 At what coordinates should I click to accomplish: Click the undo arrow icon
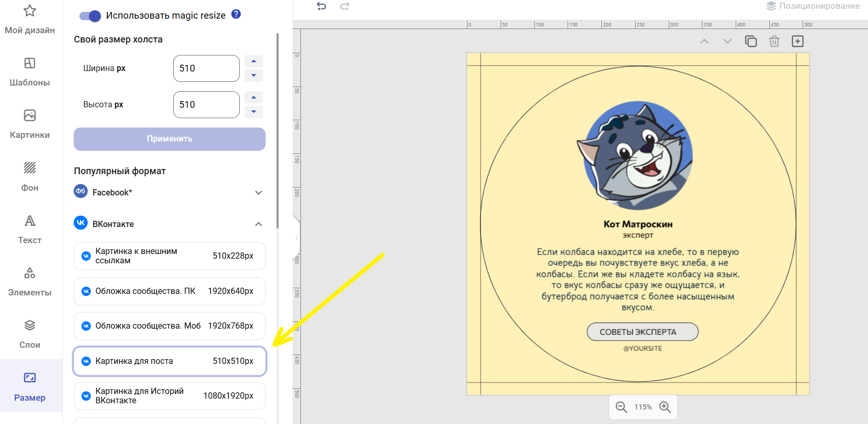pos(321,6)
